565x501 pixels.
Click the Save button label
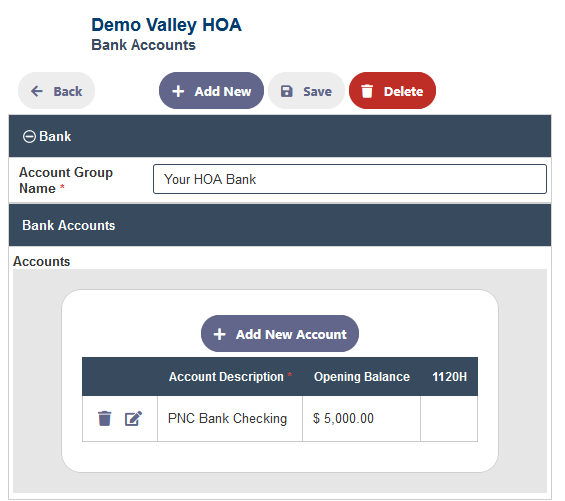[317, 92]
